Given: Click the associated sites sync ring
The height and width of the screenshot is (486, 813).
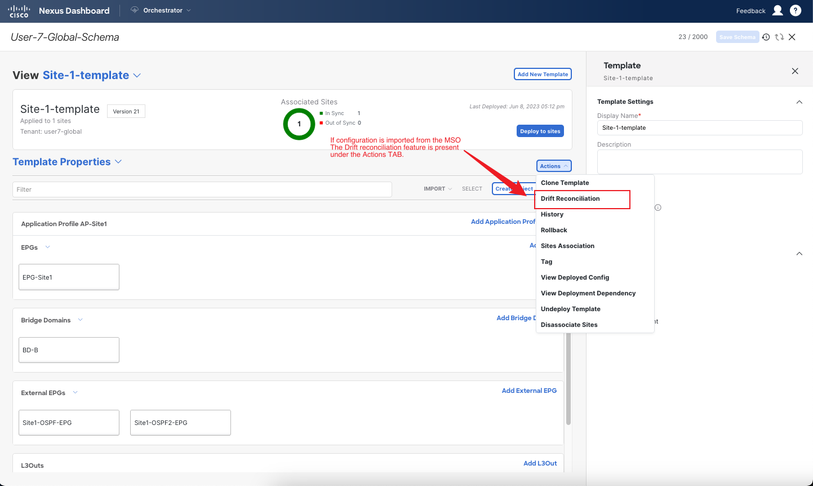Looking at the screenshot, I should coord(299,124).
